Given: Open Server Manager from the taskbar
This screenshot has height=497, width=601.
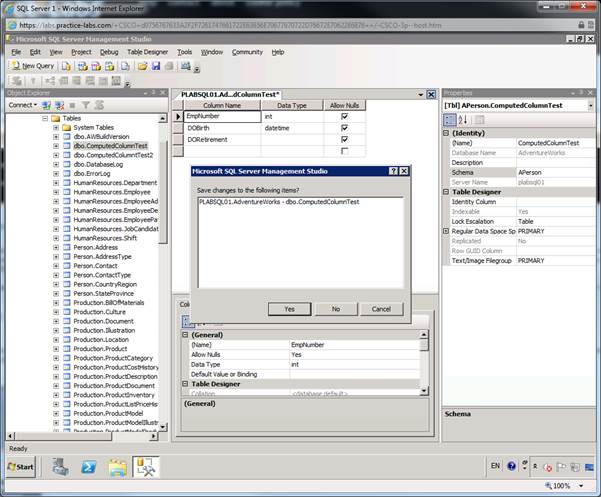Looking at the screenshot, I should tap(60, 467).
